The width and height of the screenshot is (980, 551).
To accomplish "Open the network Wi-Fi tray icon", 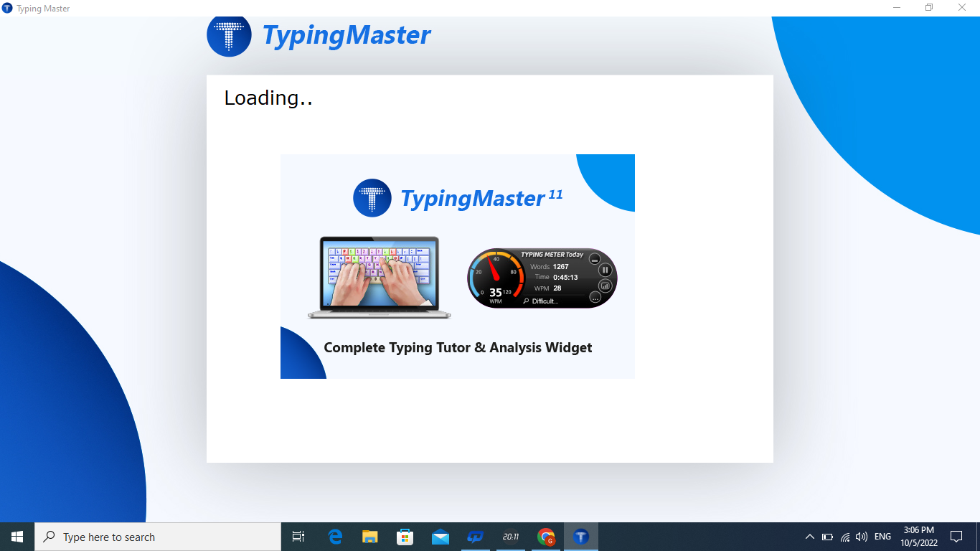I will point(845,537).
